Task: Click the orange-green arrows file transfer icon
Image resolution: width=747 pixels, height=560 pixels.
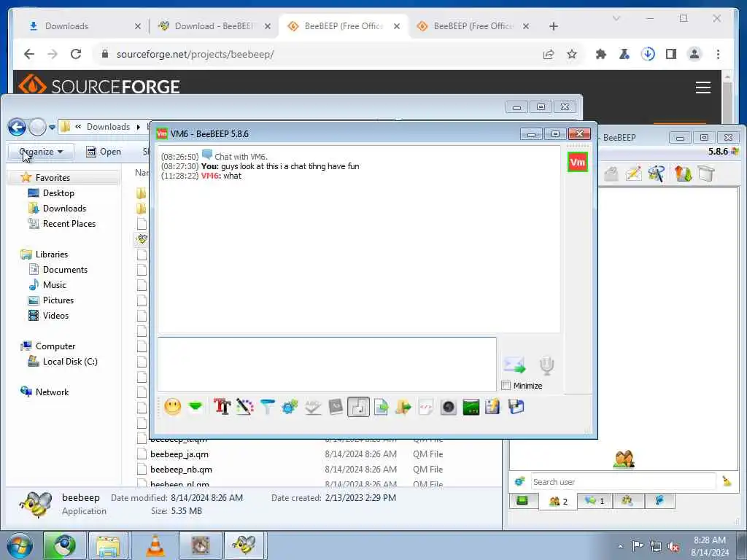Action: (683, 174)
